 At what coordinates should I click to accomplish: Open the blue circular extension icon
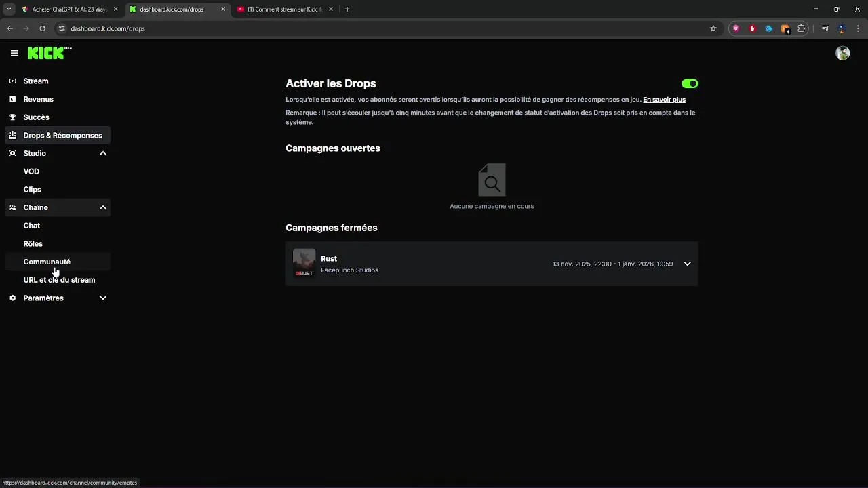768,28
